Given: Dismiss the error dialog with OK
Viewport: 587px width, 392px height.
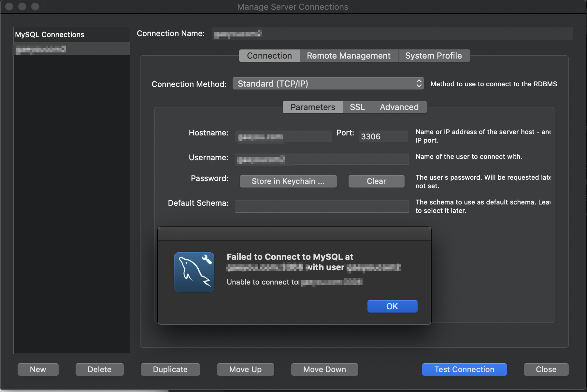Looking at the screenshot, I should [392, 306].
